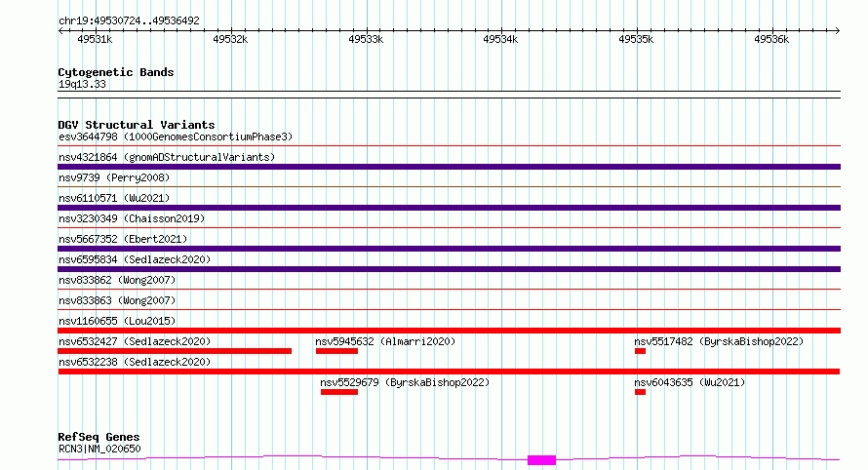Open variant nsv1160655 Lou2015 label
Viewport: 868px width, 470px height.
click(x=117, y=321)
